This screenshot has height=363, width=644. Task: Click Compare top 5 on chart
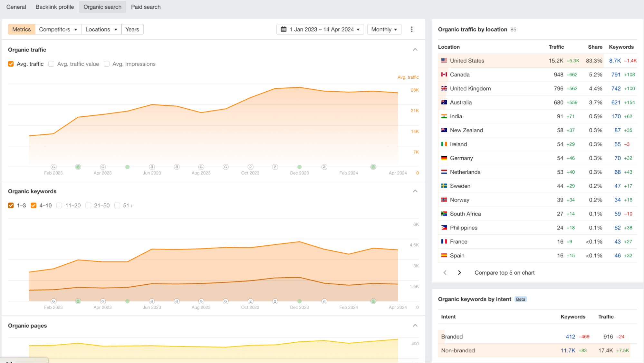tap(504, 273)
